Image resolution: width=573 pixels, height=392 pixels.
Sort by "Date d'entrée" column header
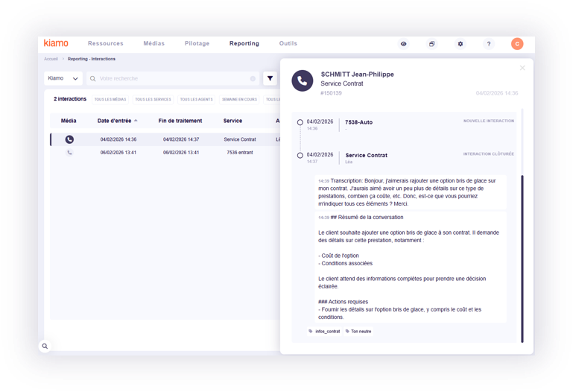pos(116,121)
